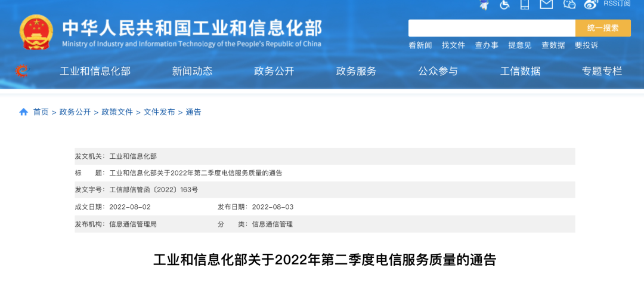This screenshot has width=644, height=286.
Task: Click the 中华人民共和国工业和信息化部 site title
Action: pos(192,28)
